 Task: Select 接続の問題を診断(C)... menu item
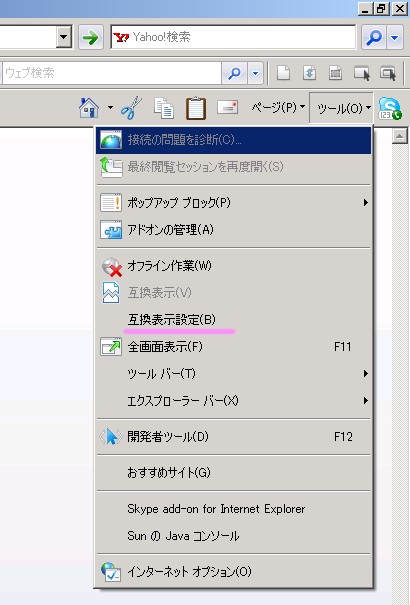pyautogui.click(x=233, y=140)
